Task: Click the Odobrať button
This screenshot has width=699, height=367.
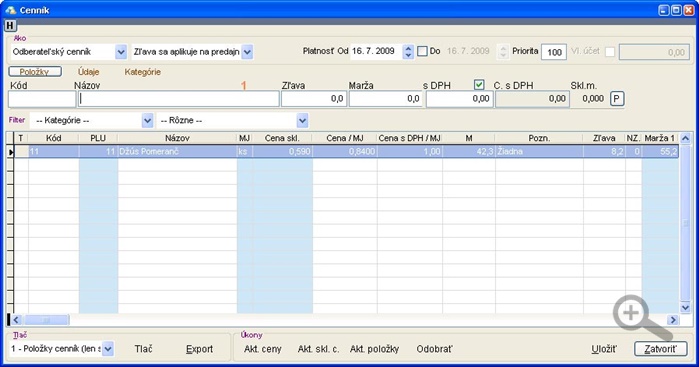Action: pyautogui.click(x=434, y=349)
